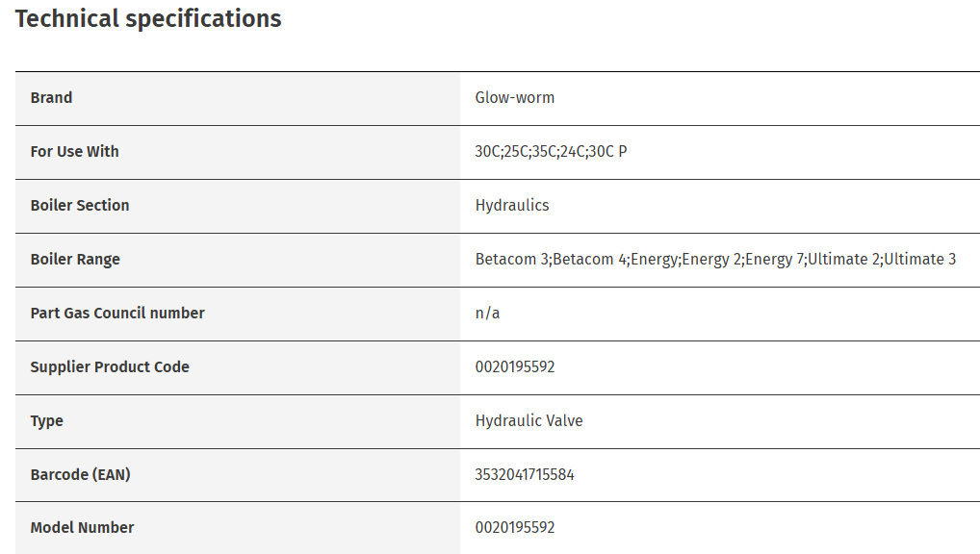Viewport: 980px width, 554px height.
Task: Click the Technical specifications heading
Action: click(x=148, y=19)
